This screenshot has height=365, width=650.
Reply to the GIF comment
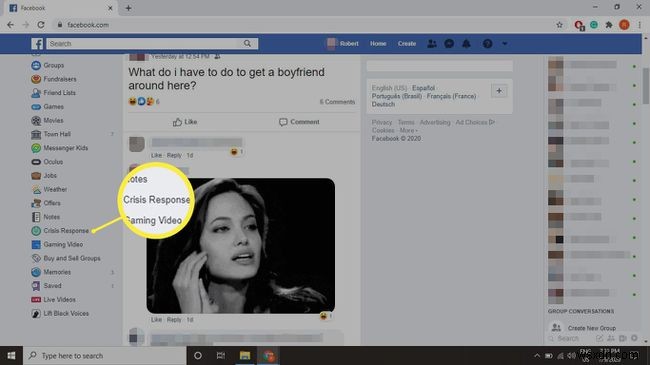(174, 320)
